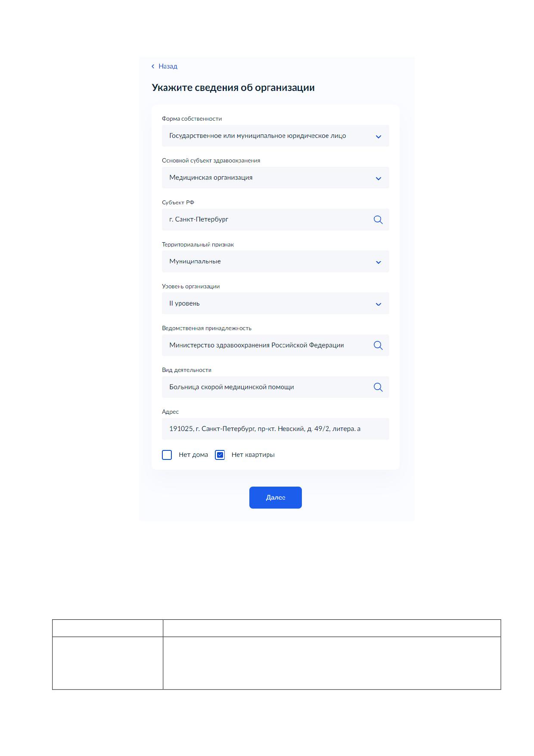Click the back chevron next to Назад
This screenshot has height=756, width=534.
click(153, 66)
